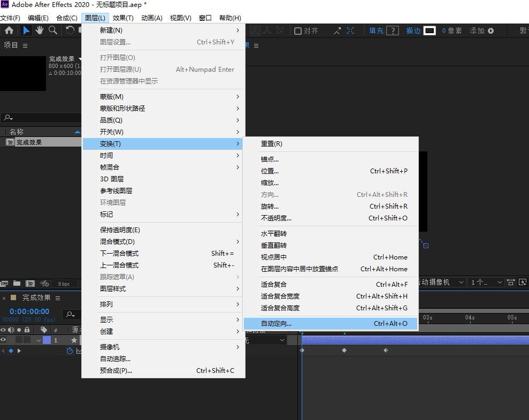This screenshot has width=529, height=420.
Task: Click the fast previews lightning icon
Action: (x=522, y=282)
